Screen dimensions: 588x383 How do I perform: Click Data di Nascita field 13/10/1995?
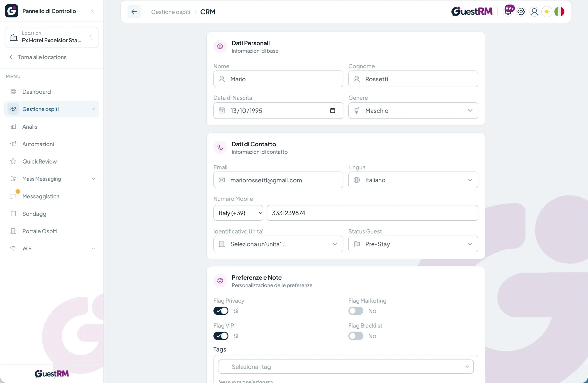pos(278,111)
